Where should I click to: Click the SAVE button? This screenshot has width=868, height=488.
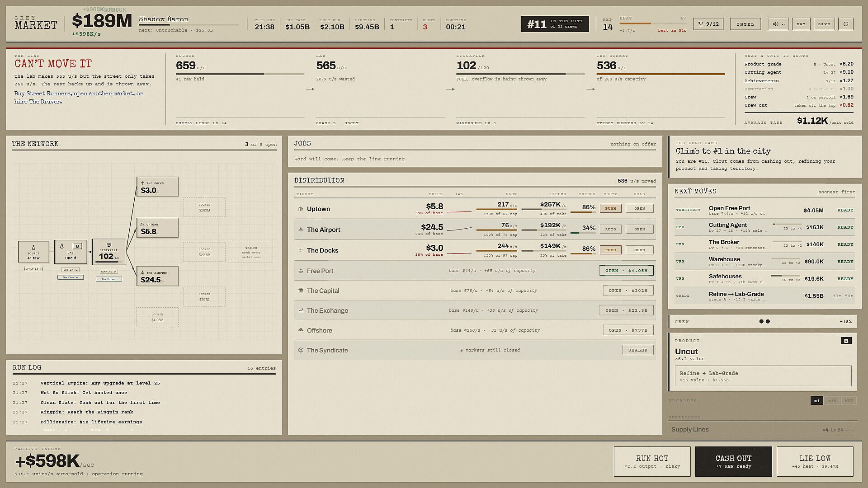[824, 24]
